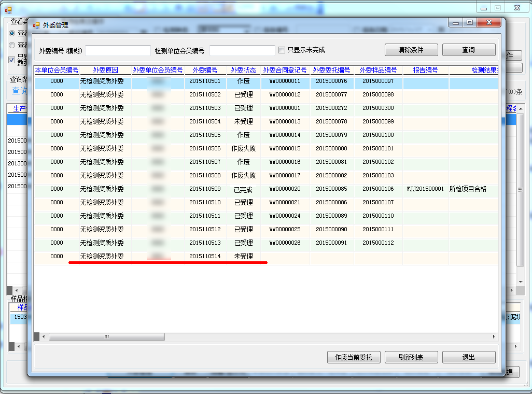The image size is (532, 394).
Task: Click the grid's horizontal scroll right arrow
Action: pos(493,337)
